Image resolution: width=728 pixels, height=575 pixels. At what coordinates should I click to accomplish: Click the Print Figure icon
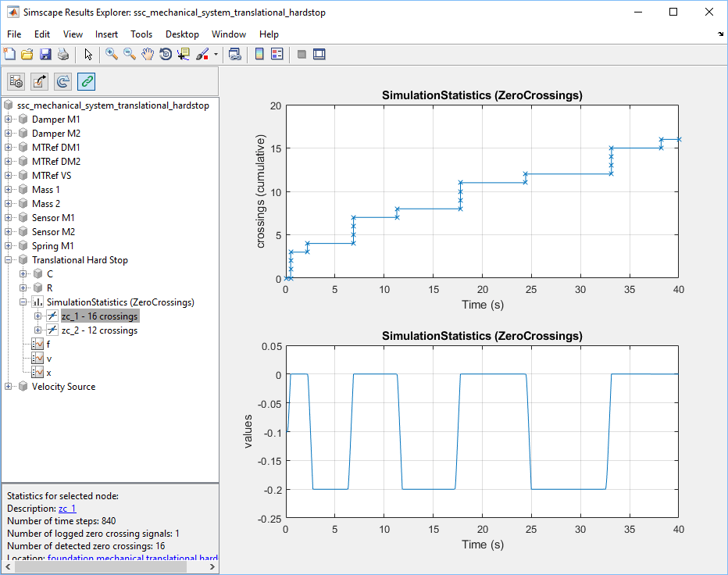pyautogui.click(x=63, y=54)
